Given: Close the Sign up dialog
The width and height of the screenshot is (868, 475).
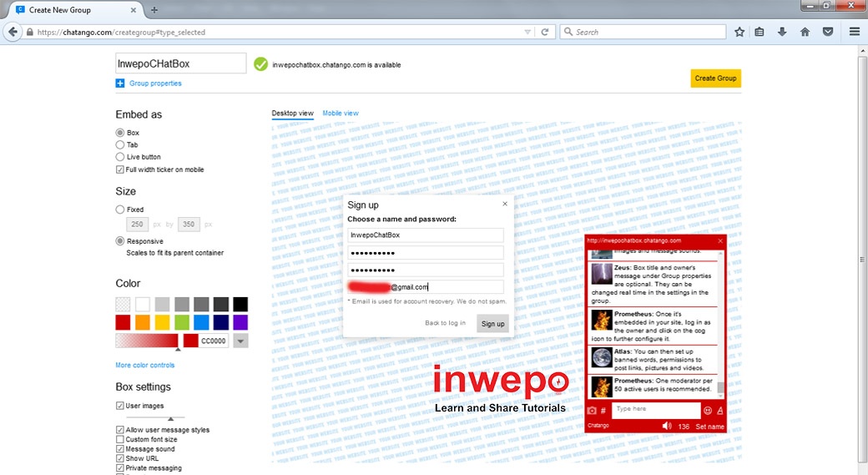Looking at the screenshot, I should pos(505,204).
